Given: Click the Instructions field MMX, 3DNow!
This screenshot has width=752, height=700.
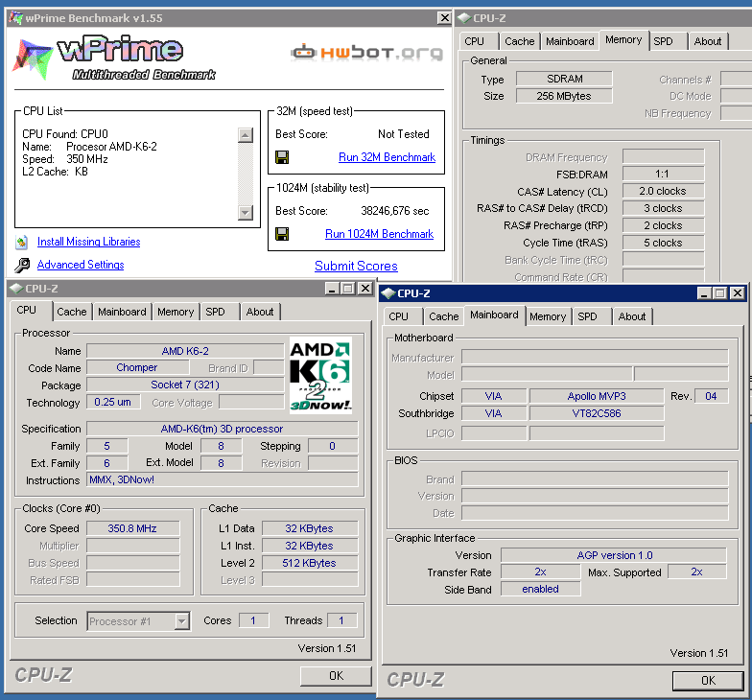Looking at the screenshot, I should pos(222,479).
